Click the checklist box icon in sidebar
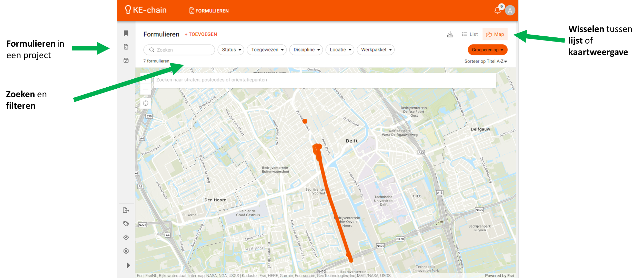Image resolution: width=644 pixels, height=278 pixels. (x=126, y=60)
